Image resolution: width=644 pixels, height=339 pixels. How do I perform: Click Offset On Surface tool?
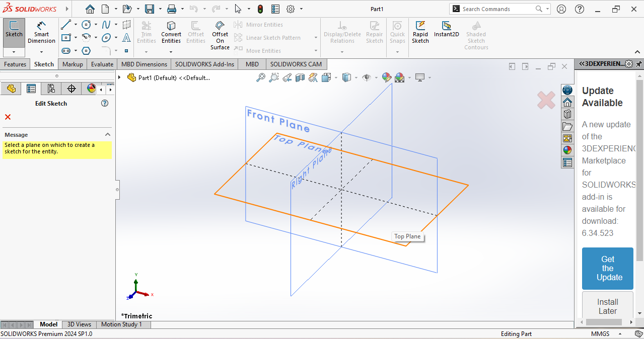click(x=220, y=35)
